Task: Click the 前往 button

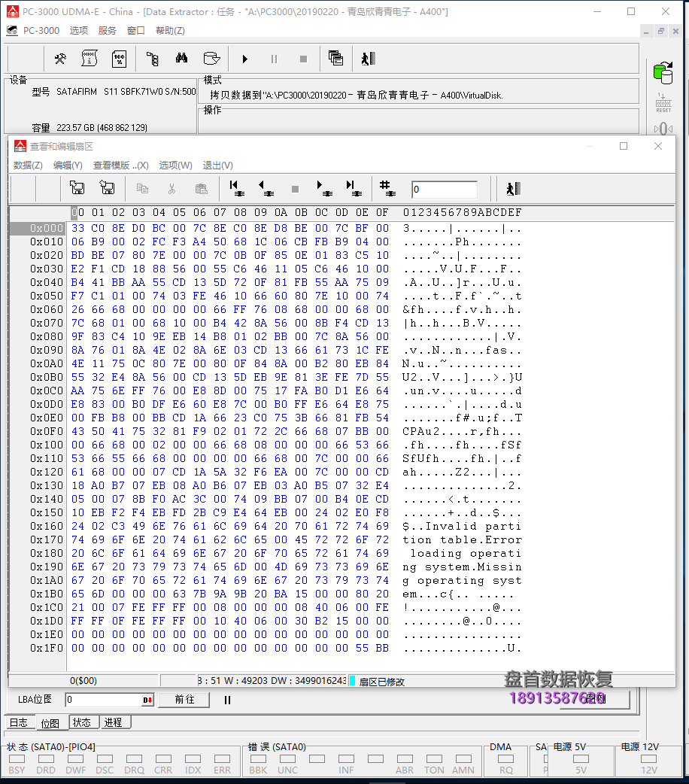Action: click(184, 700)
